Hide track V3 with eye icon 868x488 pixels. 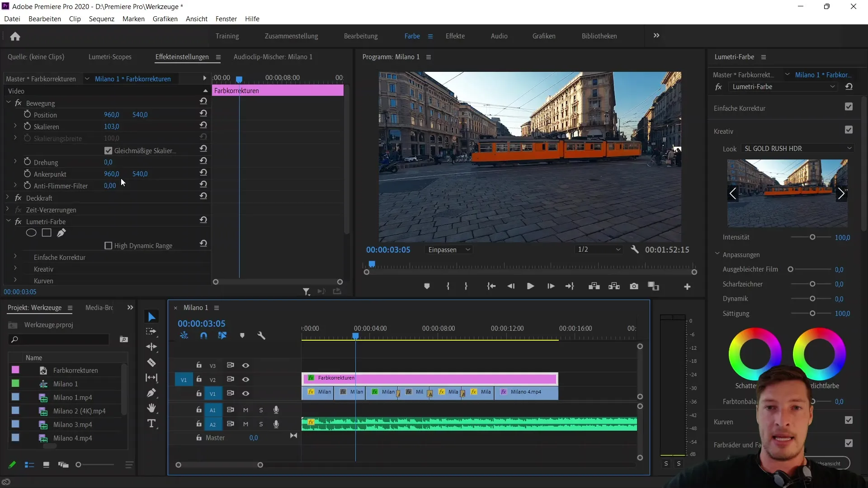pos(245,365)
